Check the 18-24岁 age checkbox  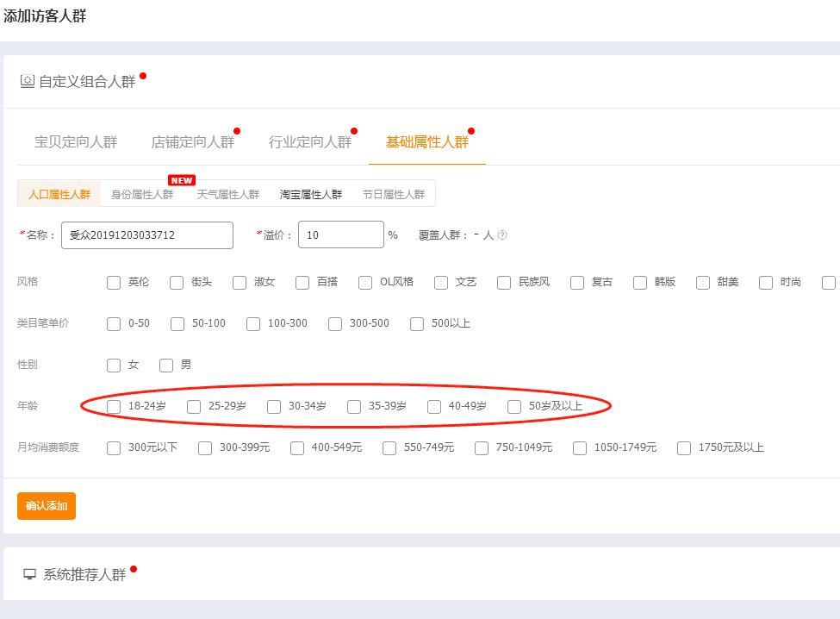(114, 407)
